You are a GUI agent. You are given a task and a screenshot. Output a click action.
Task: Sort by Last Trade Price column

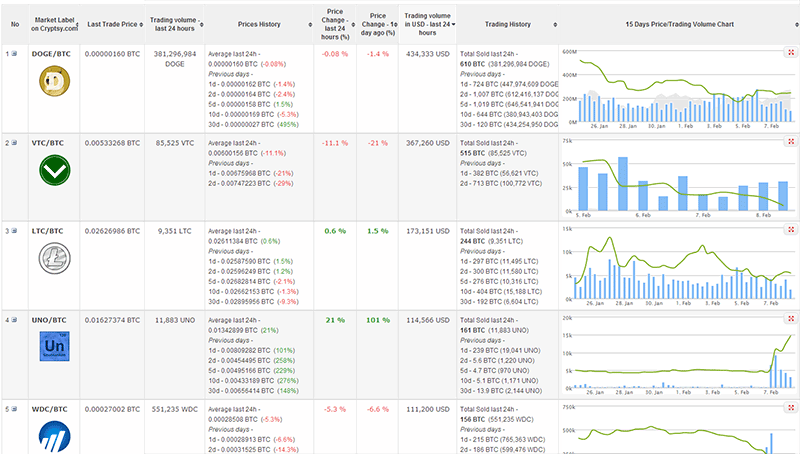(112, 24)
